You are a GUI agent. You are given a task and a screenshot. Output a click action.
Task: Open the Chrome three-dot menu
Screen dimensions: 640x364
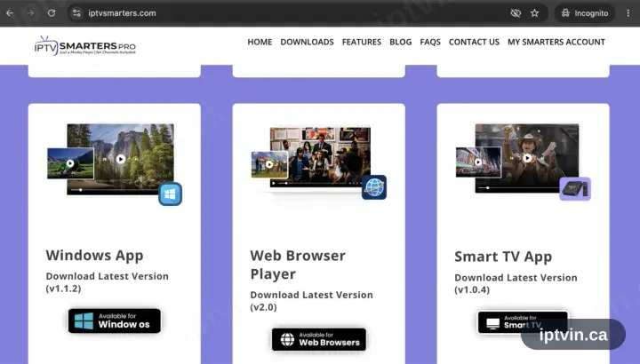pos(628,13)
